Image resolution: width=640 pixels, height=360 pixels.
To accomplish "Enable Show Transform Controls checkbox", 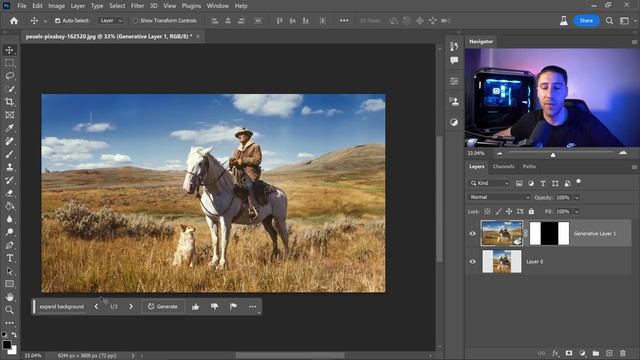I will 135,20.
